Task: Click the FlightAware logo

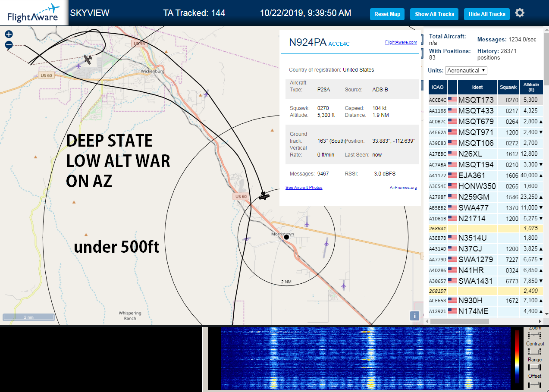Action: (x=34, y=13)
